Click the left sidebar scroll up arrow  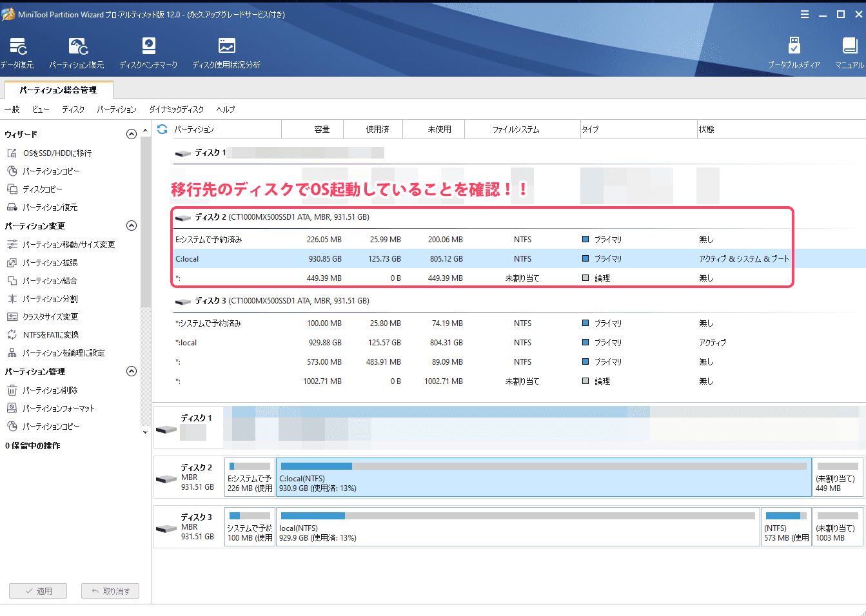[145, 130]
